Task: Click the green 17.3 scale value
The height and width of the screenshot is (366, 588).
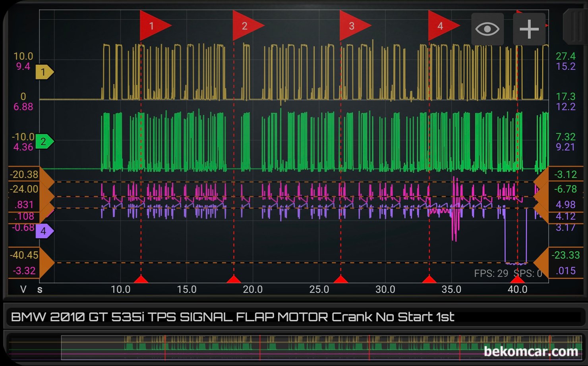Action: (x=566, y=96)
